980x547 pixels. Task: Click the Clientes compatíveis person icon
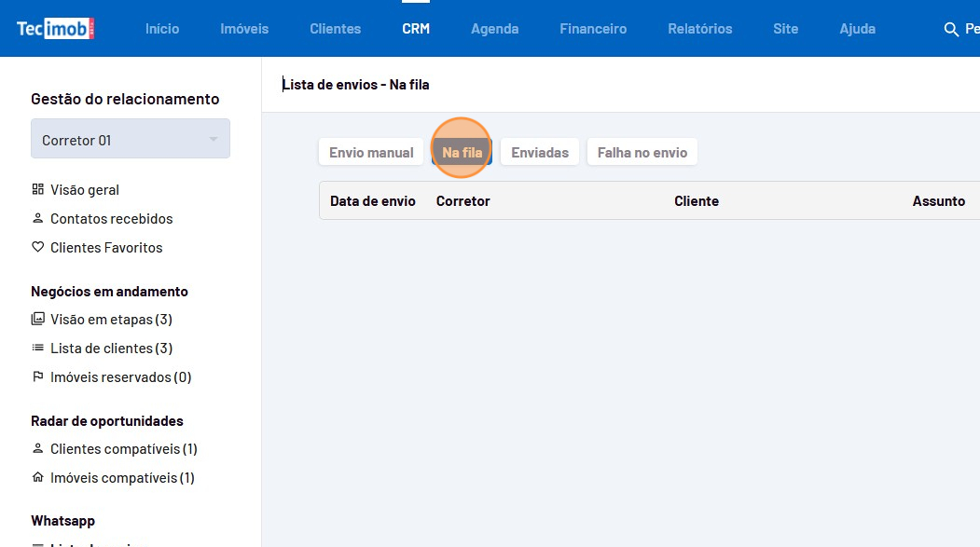[x=37, y=448]
